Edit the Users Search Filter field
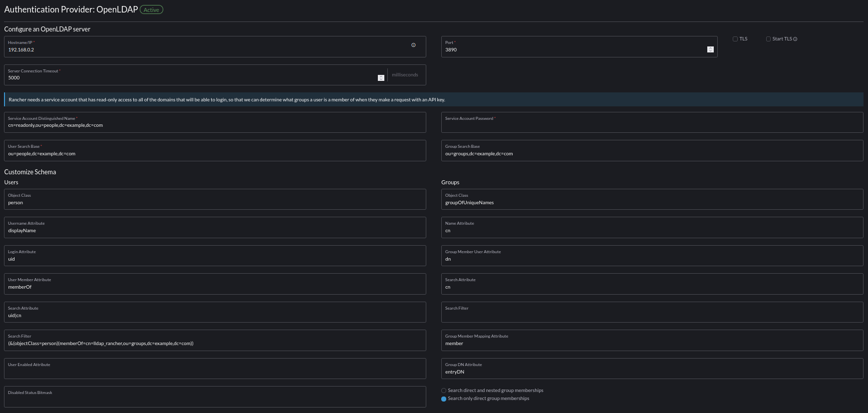 (x=215, y=340)
